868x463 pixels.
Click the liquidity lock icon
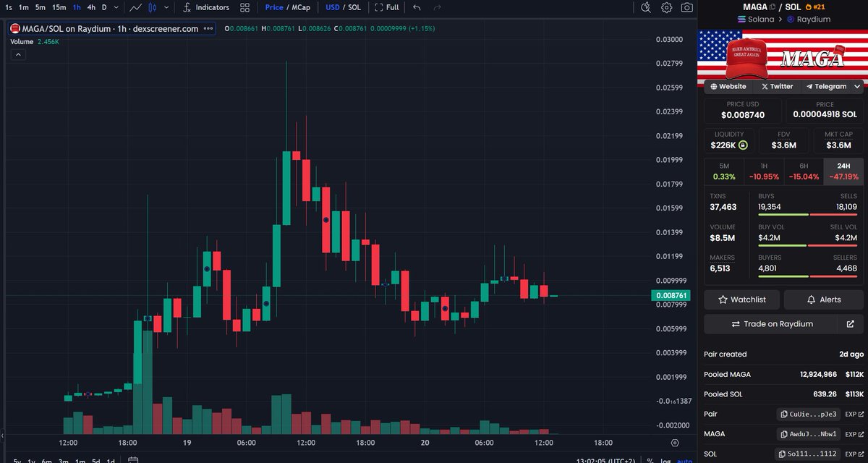(742, 145)
